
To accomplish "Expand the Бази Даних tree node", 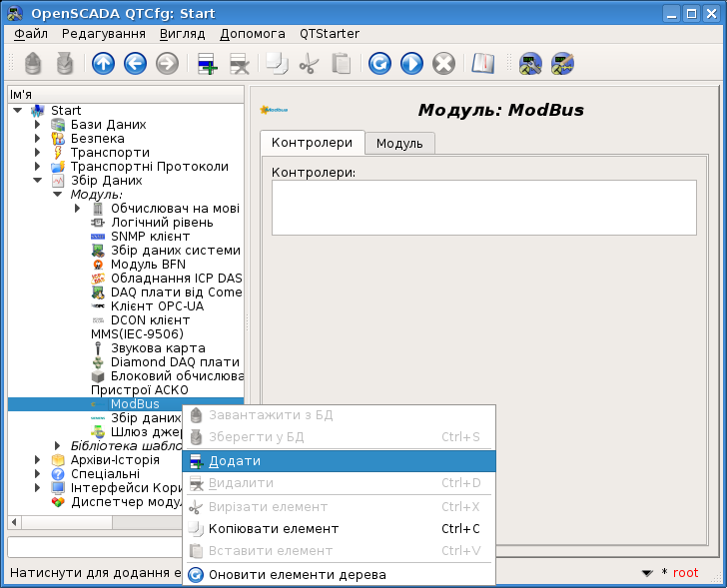I will 38,125.
